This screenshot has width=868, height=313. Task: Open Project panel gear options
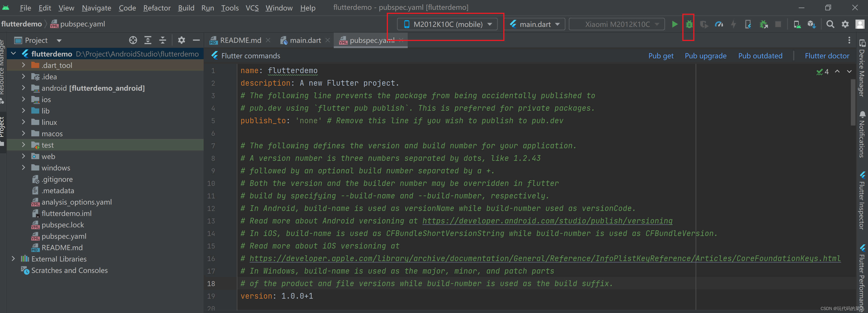[x=181, y=41]
